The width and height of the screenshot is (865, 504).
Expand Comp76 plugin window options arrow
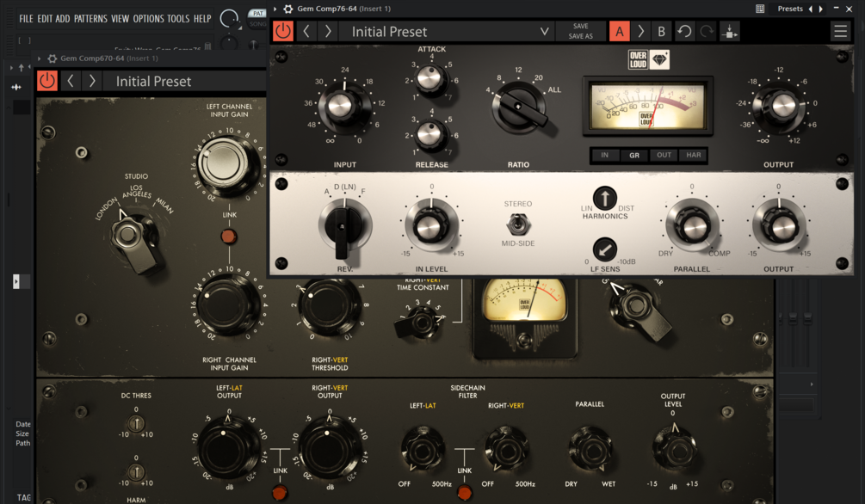(275, 9)
